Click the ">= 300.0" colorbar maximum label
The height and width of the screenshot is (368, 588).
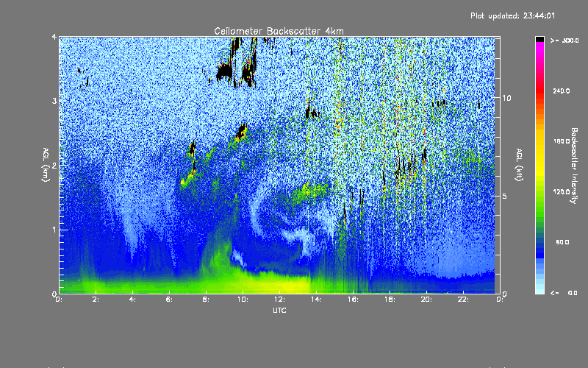[564, 40]
